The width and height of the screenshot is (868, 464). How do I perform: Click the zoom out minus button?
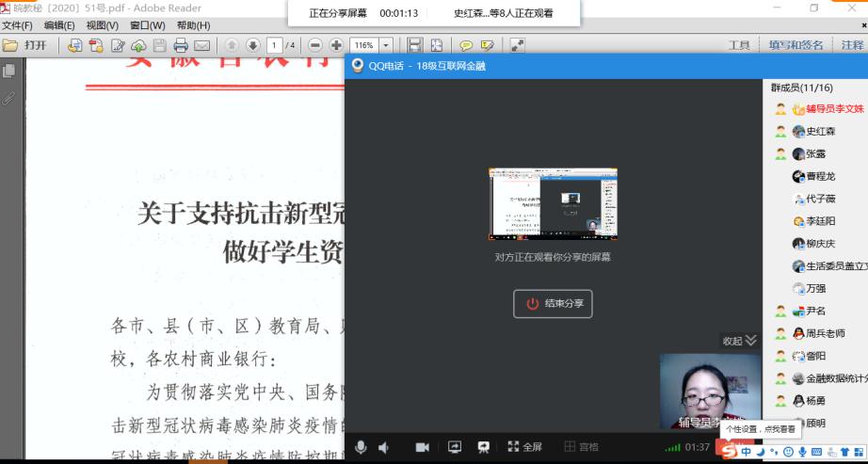315,45
